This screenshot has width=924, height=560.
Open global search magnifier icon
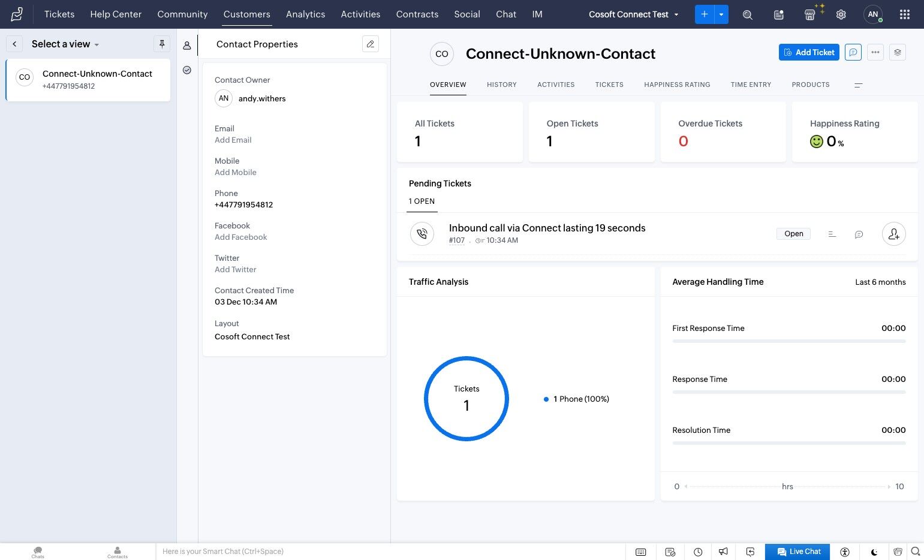click(748, 14)
